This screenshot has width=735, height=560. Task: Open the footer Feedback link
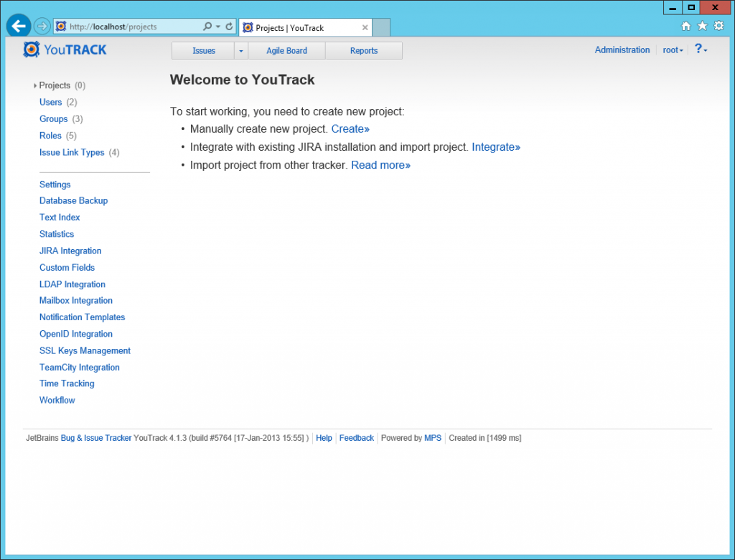coord(357,438)
